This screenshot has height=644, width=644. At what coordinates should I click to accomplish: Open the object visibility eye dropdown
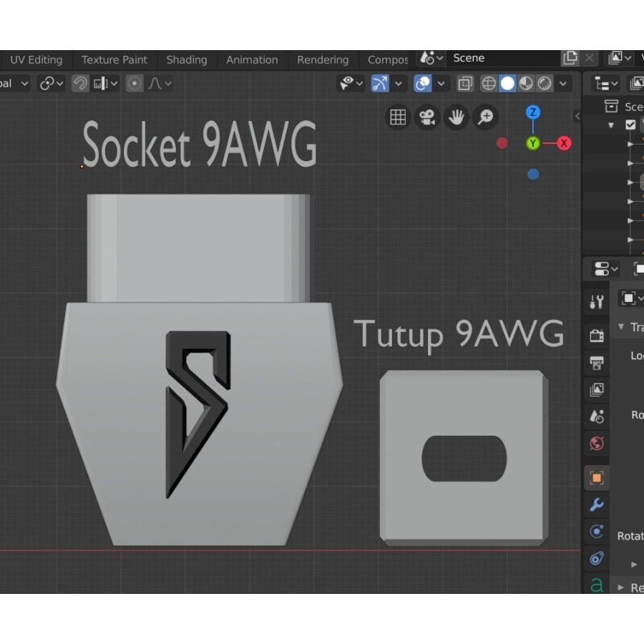pos(352,84)
